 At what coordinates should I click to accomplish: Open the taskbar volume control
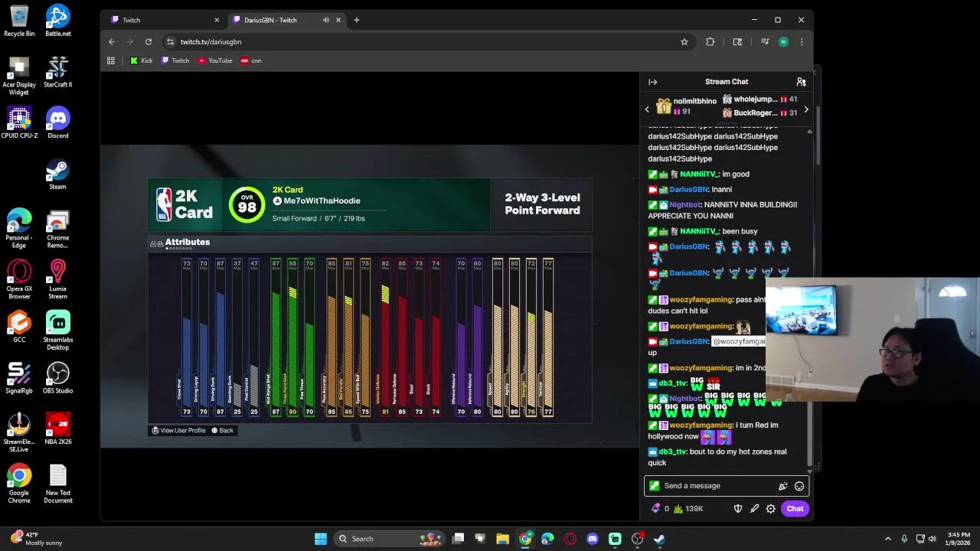(x=933, y=539)
